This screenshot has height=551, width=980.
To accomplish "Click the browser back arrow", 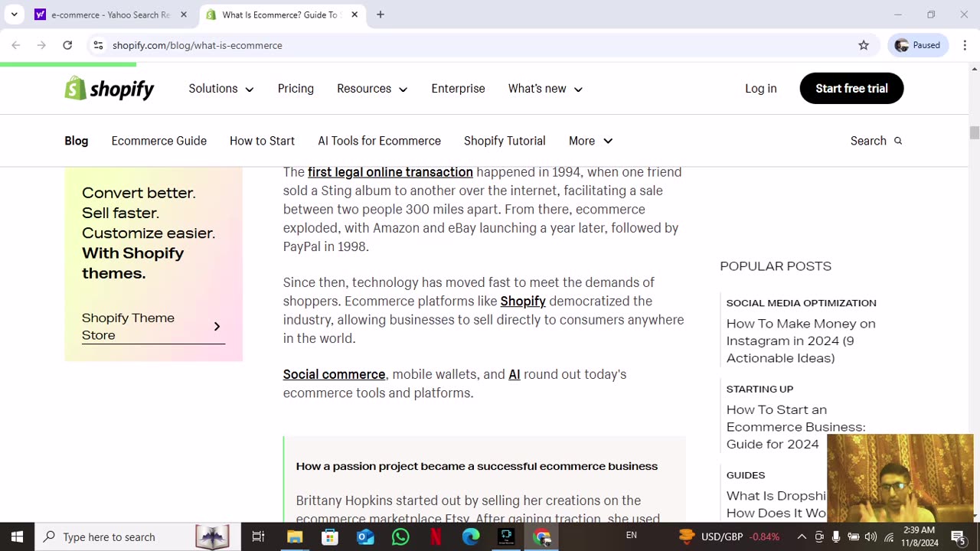I will coord(16,45).
